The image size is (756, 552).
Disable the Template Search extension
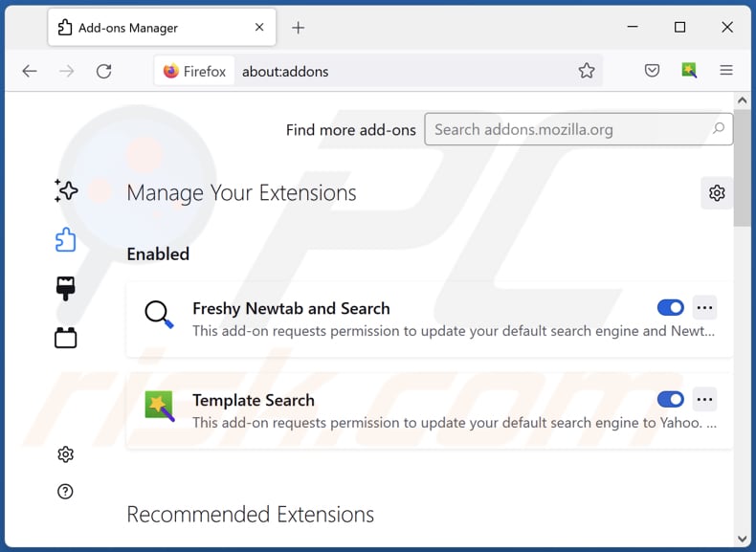coord(670,400)
